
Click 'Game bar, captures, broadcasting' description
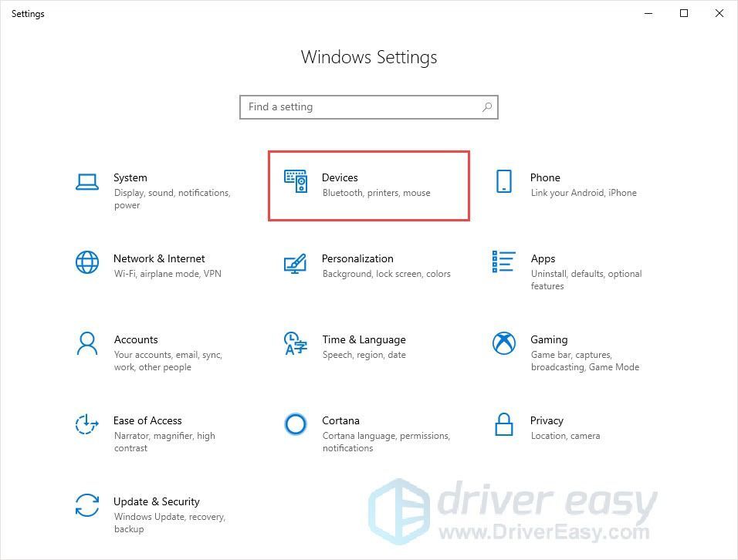tap(585, 361)
